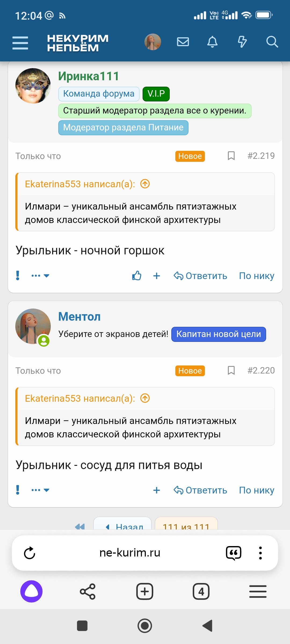This screenshot has width=290, height=644.
Task: Tap the ne-kurim.ru address bar
Action: point(130,552)
